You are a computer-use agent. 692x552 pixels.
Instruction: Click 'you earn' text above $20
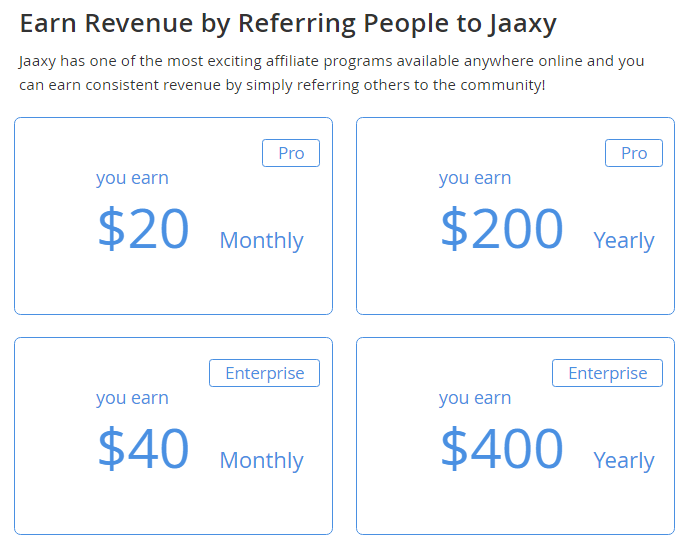[132, 178]
